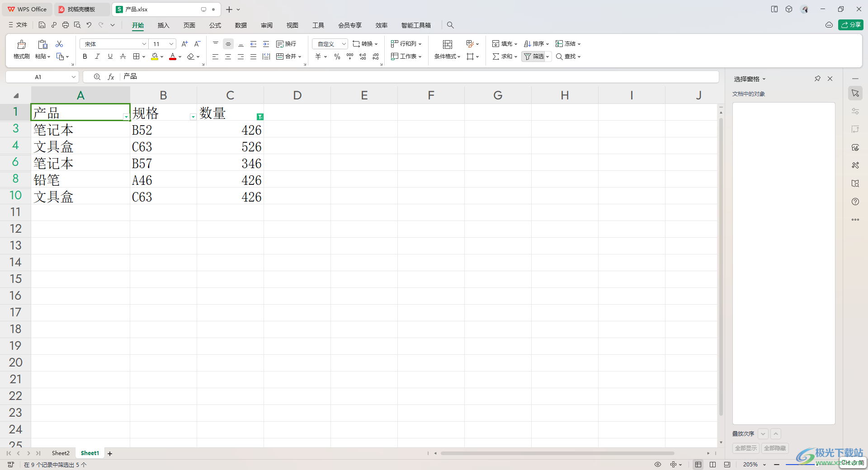
Task: Open the number format dropdown
Action: pos(344,44)
